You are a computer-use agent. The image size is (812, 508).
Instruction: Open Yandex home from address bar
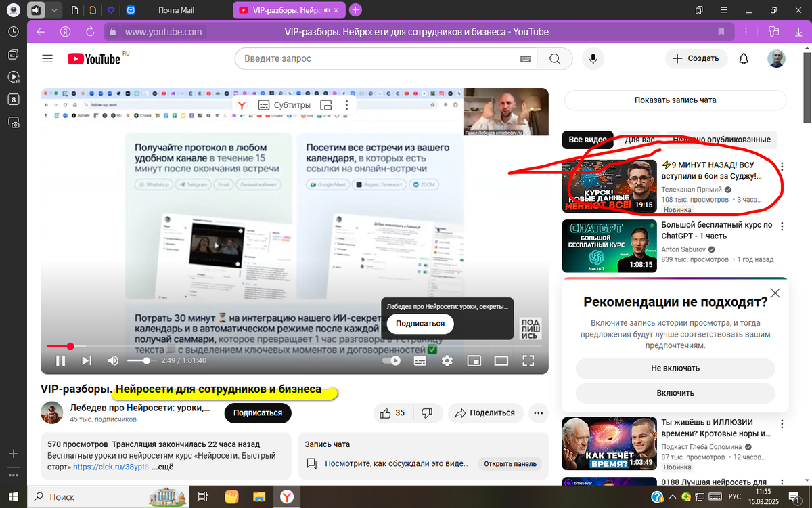[x=66, y=32]
